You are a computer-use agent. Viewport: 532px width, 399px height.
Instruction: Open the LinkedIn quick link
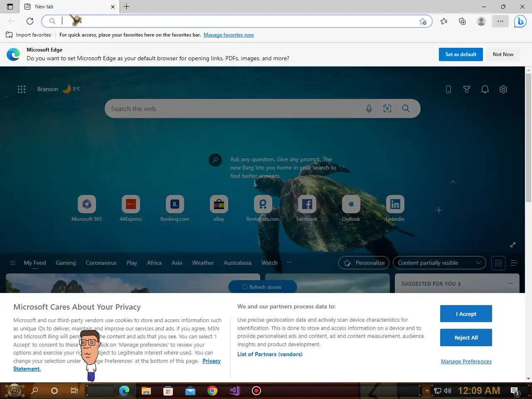[395, 208]
